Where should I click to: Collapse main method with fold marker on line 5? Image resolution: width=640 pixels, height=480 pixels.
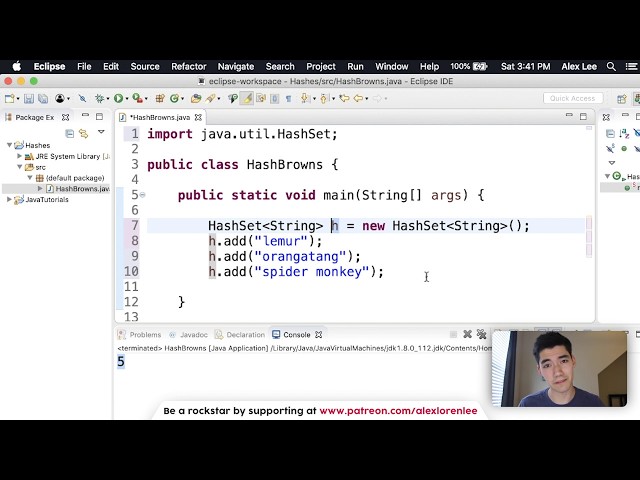point(142,195)
